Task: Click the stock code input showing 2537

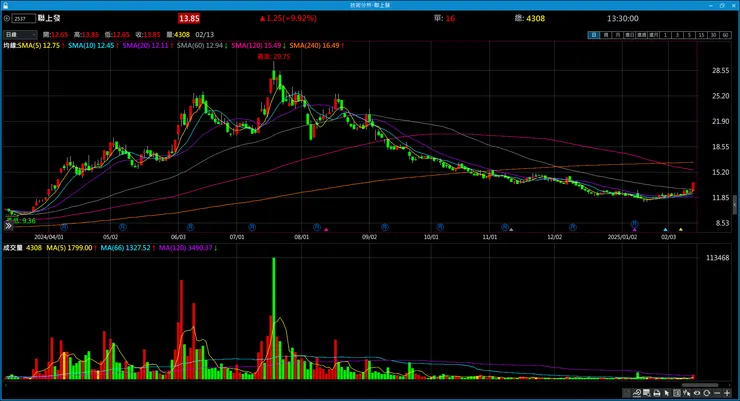Action: [x=24, y=18]
